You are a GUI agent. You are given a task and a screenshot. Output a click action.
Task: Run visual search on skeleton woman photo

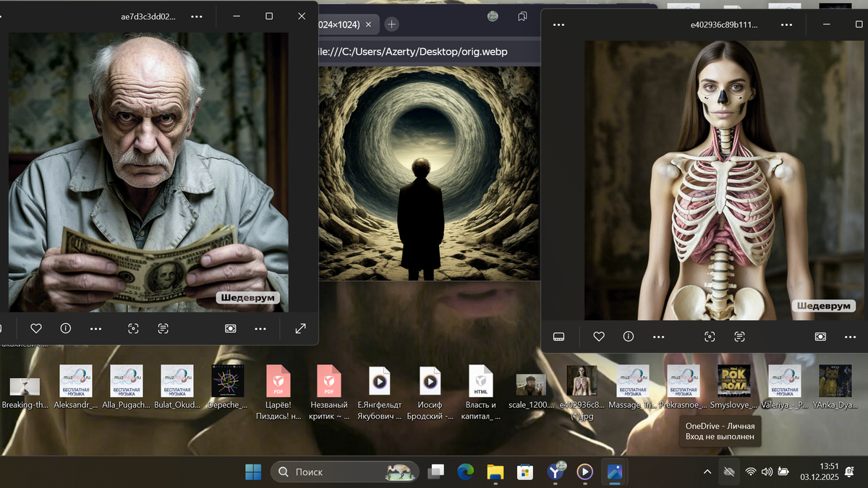point(710,336)
